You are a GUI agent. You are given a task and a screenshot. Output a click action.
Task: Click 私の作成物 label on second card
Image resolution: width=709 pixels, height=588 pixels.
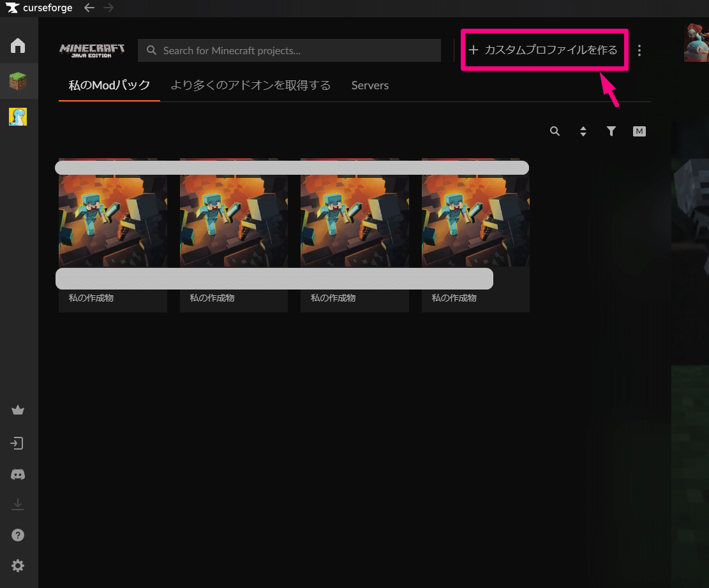[212, 298]
